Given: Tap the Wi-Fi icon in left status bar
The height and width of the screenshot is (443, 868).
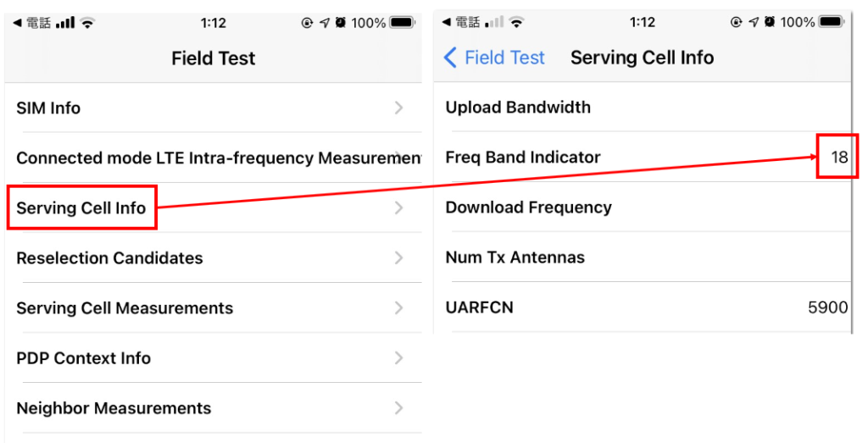Looking at the screenshot, I should click(87, 23).
